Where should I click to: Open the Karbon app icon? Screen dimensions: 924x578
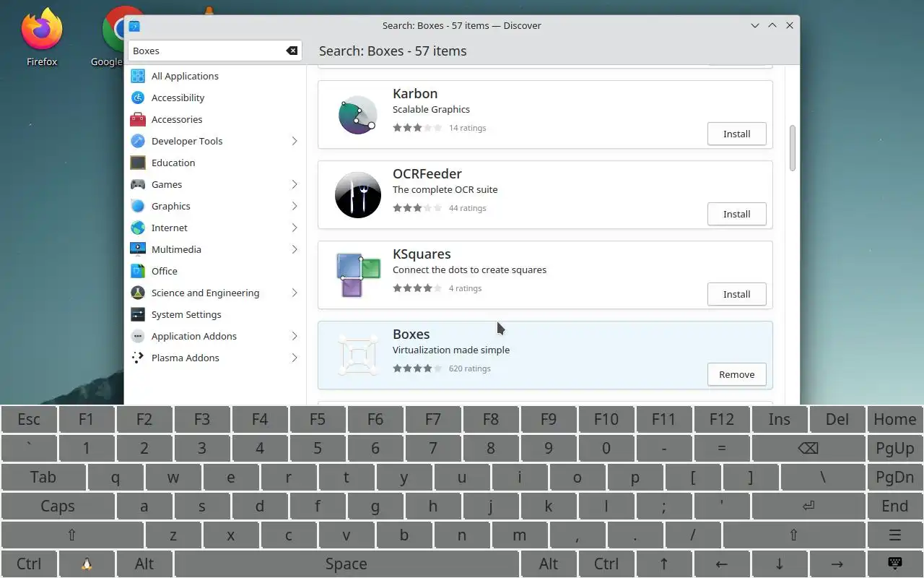tap(358, 115)
